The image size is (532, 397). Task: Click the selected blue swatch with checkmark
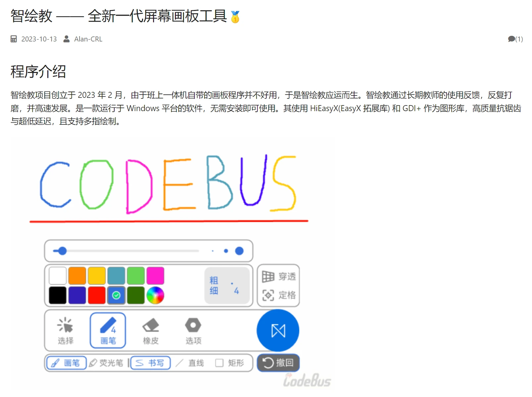pyautogui.click(x=116, y=295)
